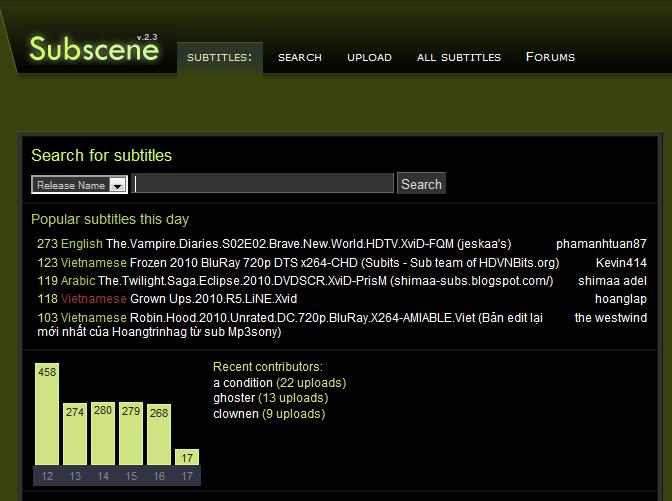Open The.Twilight.Saga.Eclipse Arabic subtitle
Screen dimensions: 672x501
click(x=325, y=281)
